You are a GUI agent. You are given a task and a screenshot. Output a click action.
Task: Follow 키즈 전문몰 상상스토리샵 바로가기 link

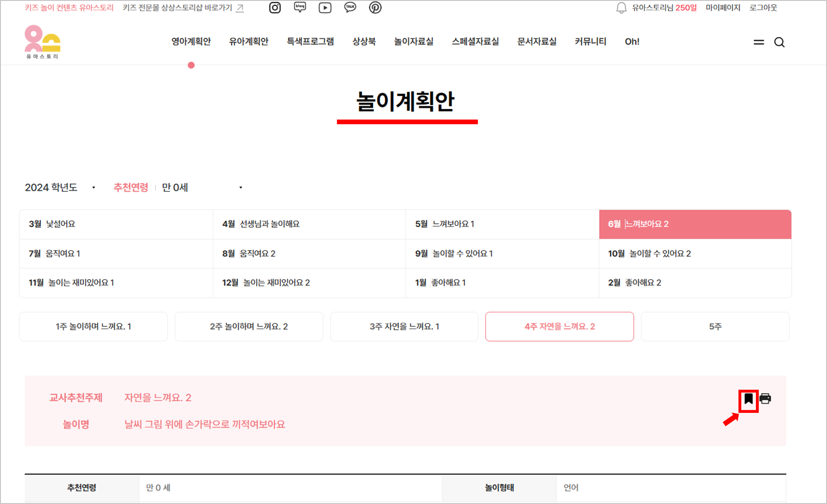183,8
